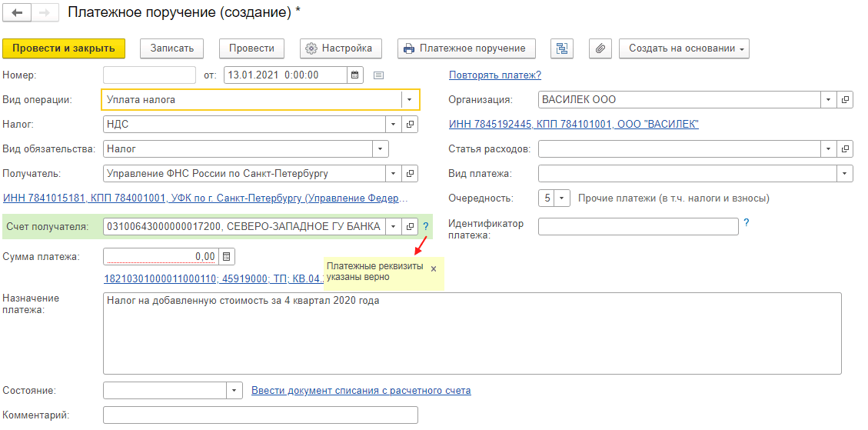Click the list icon next to the date
The width and height of the screenshot is (868, 430).
click(x=378, y=75)
